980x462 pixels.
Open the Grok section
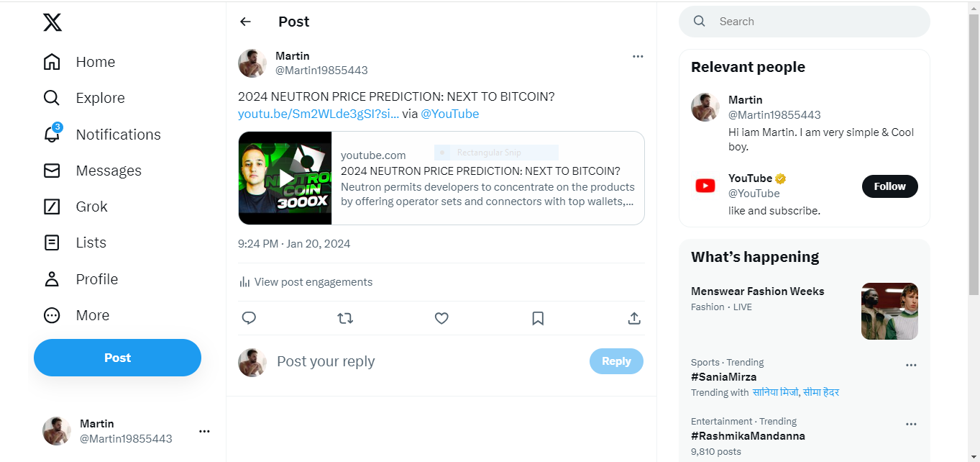[52, 207]
